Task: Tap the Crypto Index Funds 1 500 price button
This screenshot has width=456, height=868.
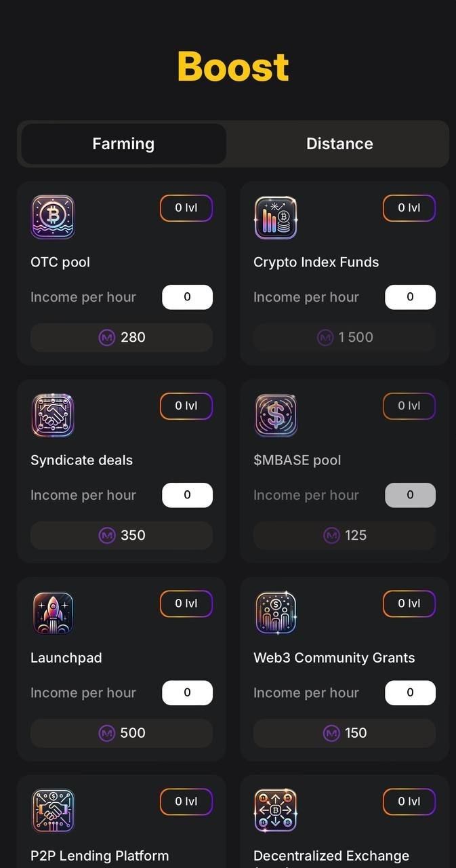Action: coord(344,337)
